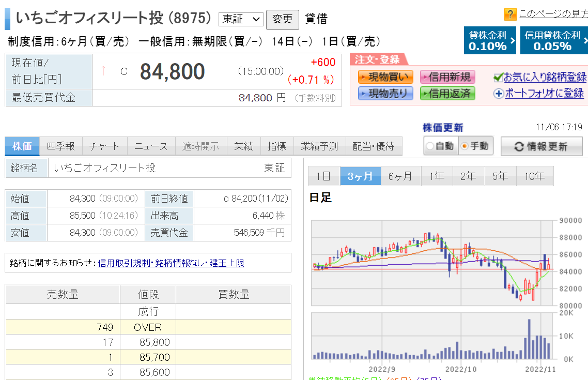
Task: Open the お気に入り銘柄登録 link
Action: coord(545,77)
